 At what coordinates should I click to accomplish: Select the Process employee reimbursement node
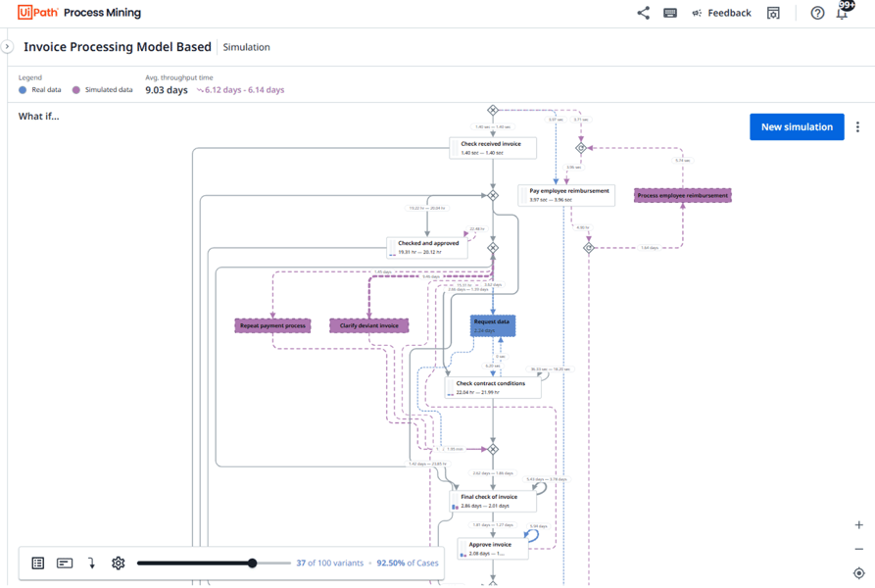[x=683, y=195]
